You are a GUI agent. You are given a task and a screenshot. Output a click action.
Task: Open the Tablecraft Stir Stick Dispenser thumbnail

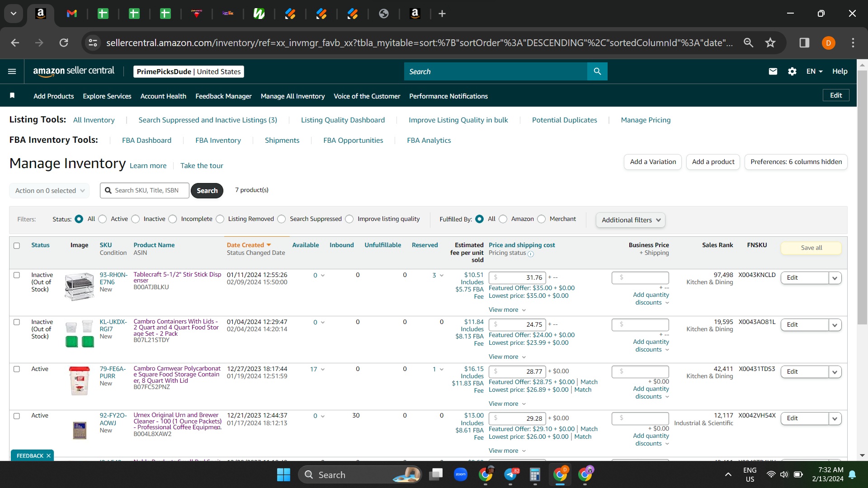point(80,286)
